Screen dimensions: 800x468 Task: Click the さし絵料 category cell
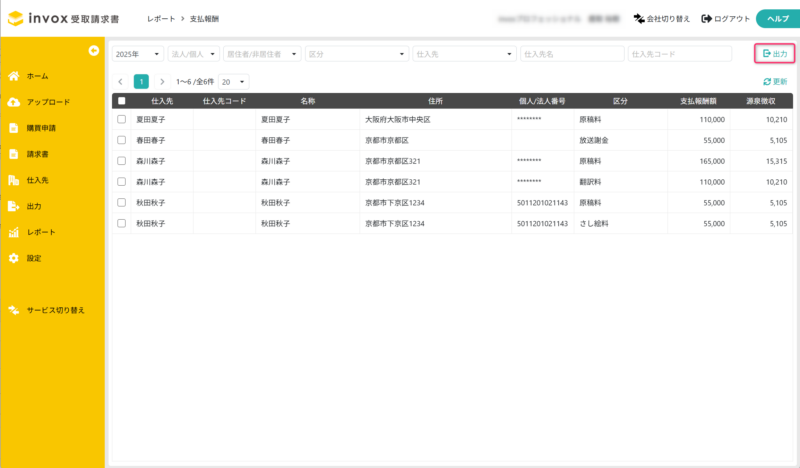click(x=594, y=224)
